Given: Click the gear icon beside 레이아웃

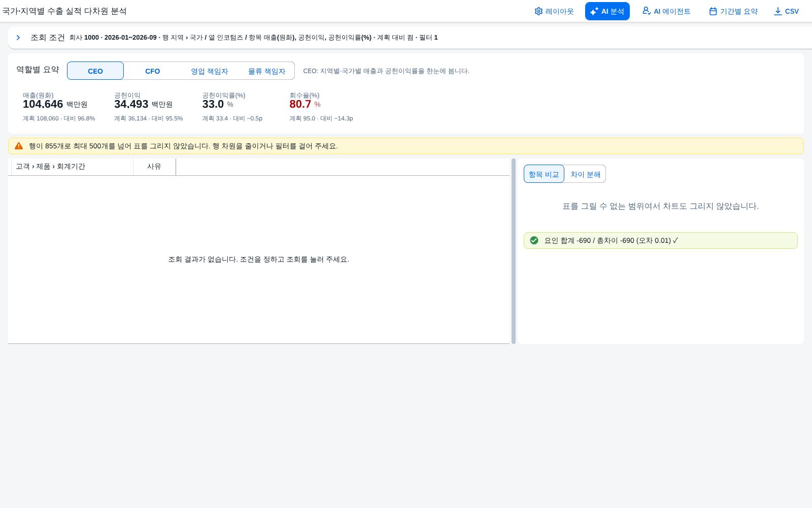Looking at the screenshot, I should click(538, 11).
